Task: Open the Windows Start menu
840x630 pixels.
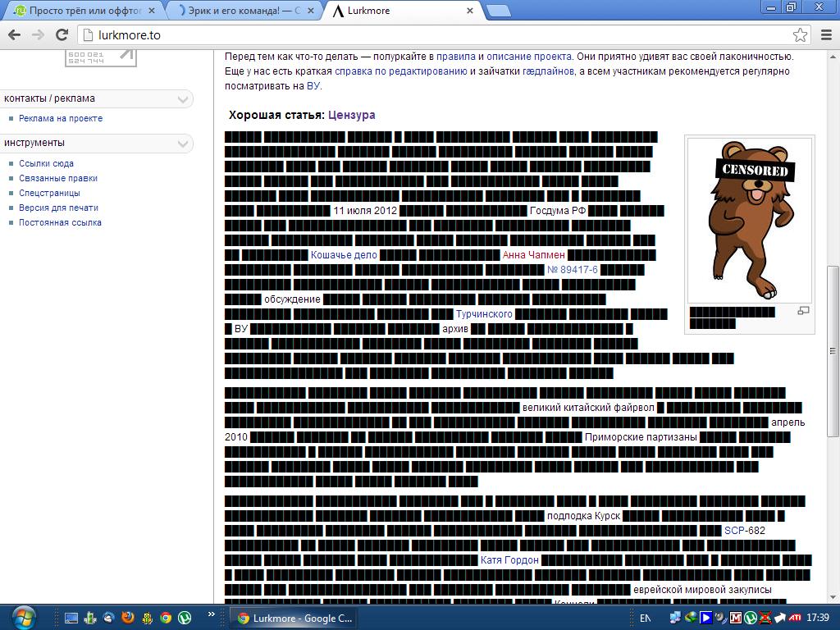Action: [x=24, y=619]
